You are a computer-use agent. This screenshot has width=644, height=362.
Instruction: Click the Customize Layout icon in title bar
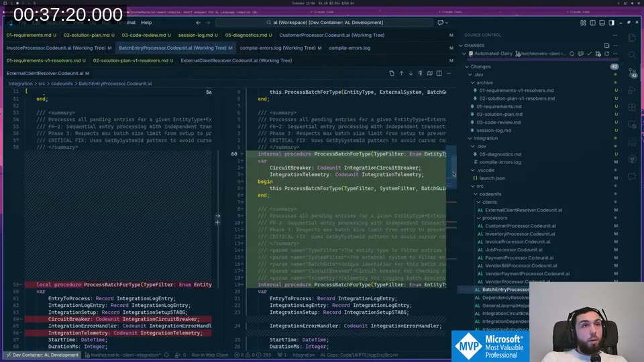tap(583, 23)
